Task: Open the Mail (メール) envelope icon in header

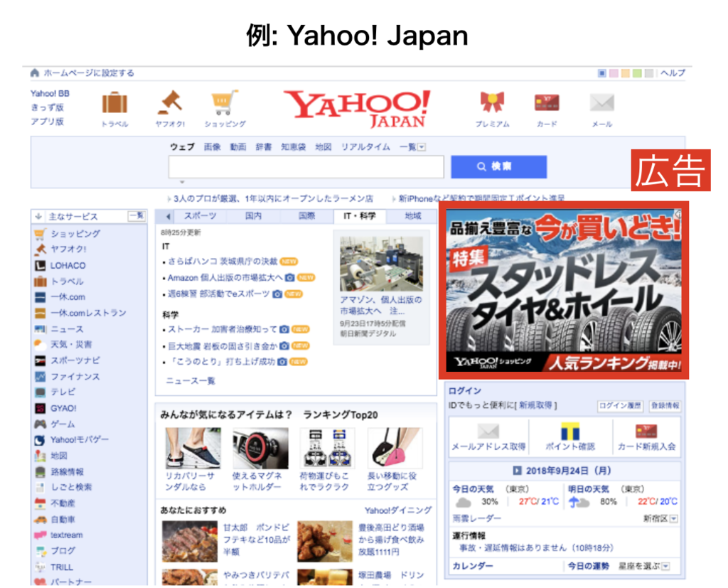Action: [x=601, y=102]
